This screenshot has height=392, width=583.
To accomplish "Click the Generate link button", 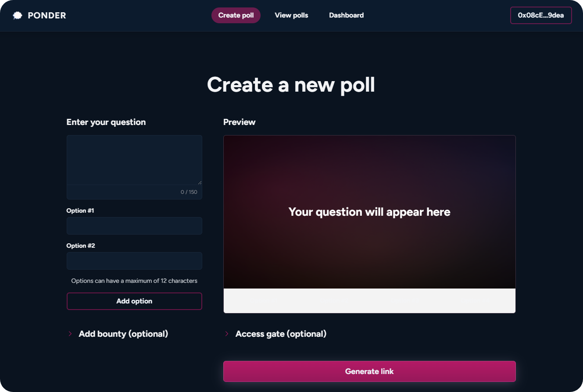I will pyautogui.click(x=369, y=371).
